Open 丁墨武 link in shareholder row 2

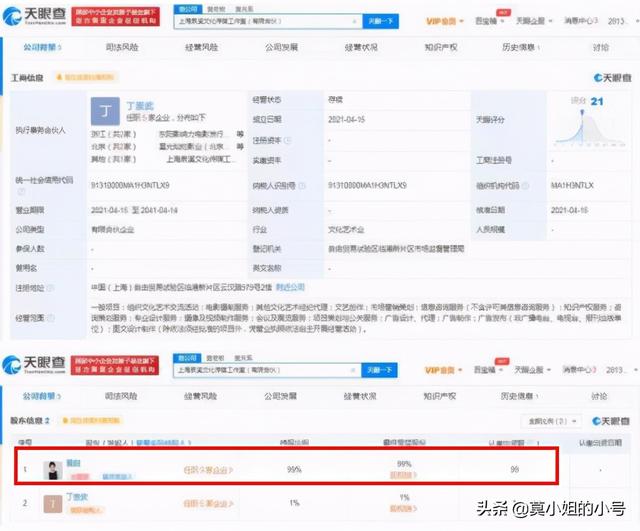point(77,497)
